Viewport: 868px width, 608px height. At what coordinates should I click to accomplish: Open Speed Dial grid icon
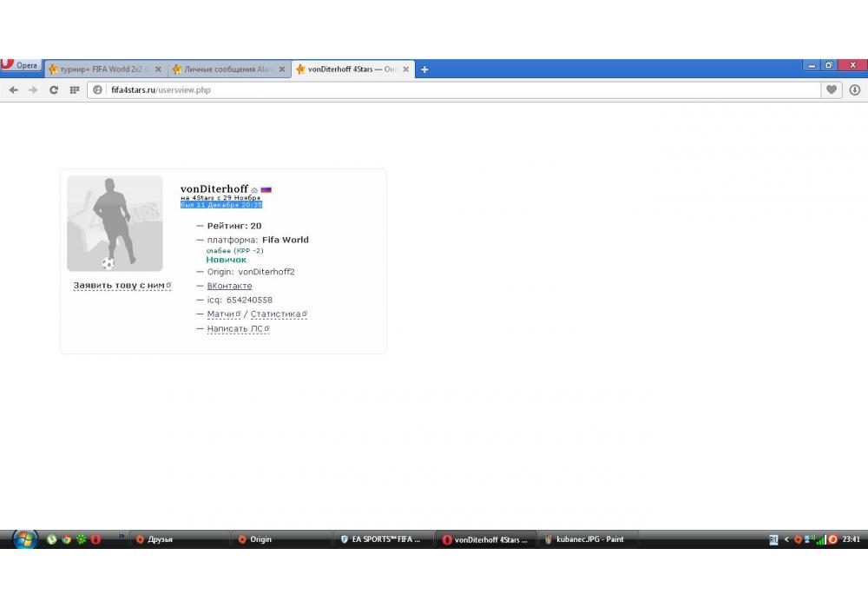[75, 89]
